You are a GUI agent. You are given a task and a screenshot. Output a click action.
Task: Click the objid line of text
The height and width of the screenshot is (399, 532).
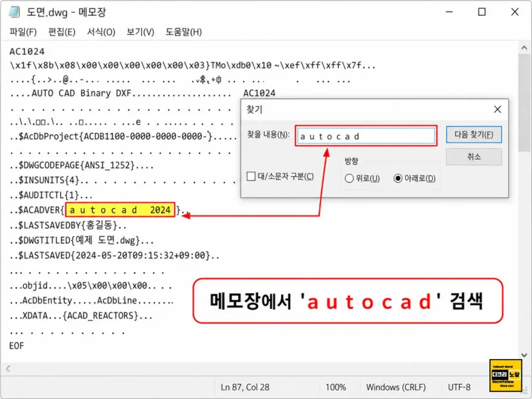point(91,286)
